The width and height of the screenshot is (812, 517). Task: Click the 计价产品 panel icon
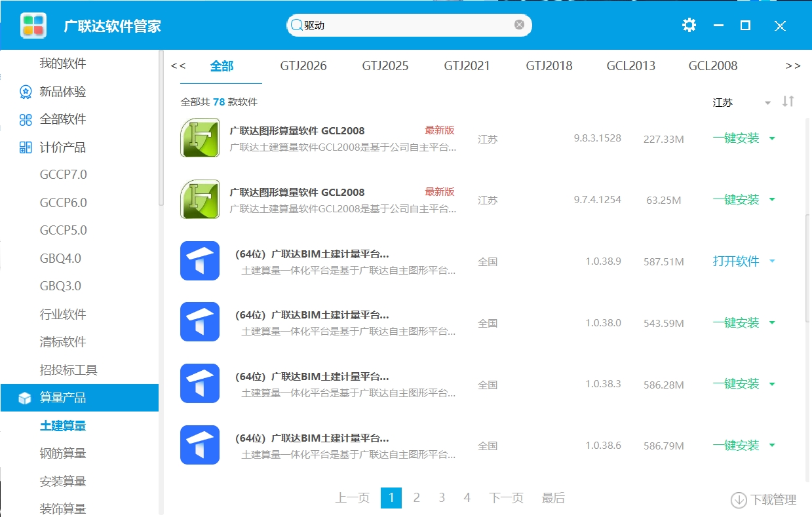click(26, 147)
